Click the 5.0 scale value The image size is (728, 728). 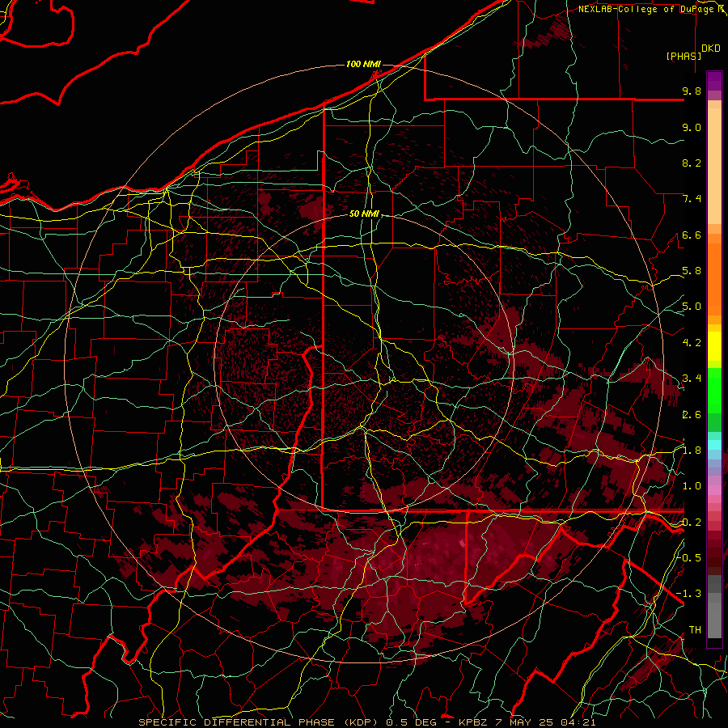pyautogui.click(x=692, y=307)
